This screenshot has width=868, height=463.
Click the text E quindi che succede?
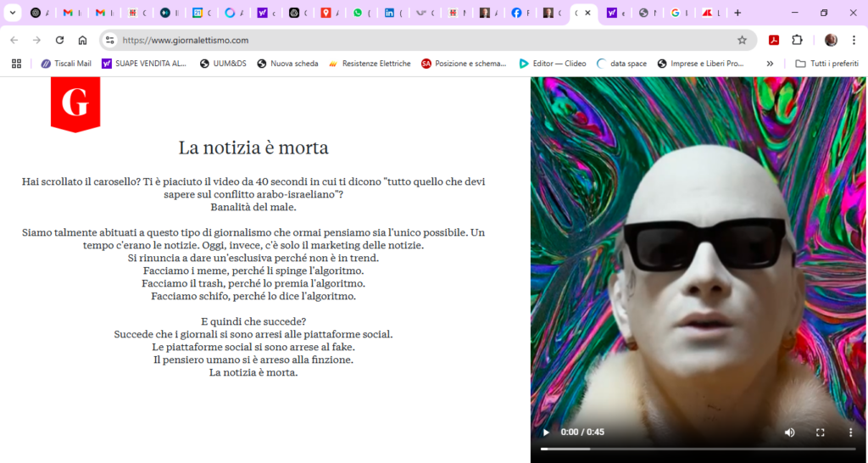(x=253, y=321)
